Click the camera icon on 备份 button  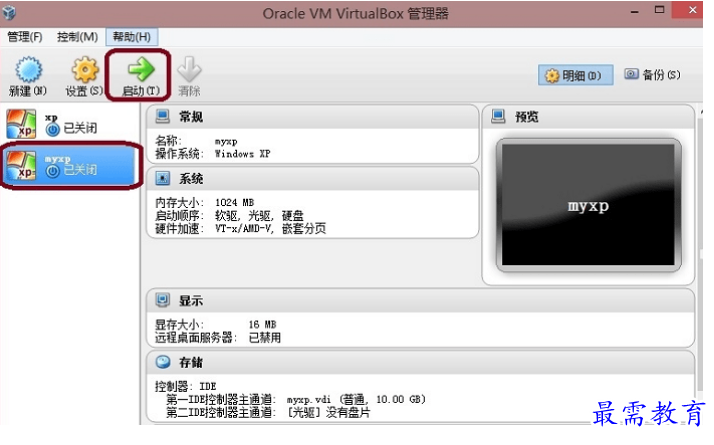pos(631,74)
